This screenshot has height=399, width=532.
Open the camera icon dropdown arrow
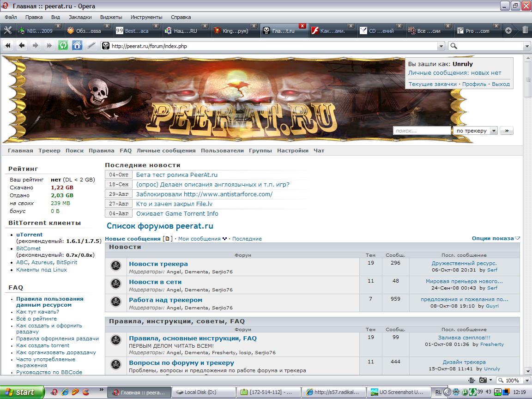(490, 380)
